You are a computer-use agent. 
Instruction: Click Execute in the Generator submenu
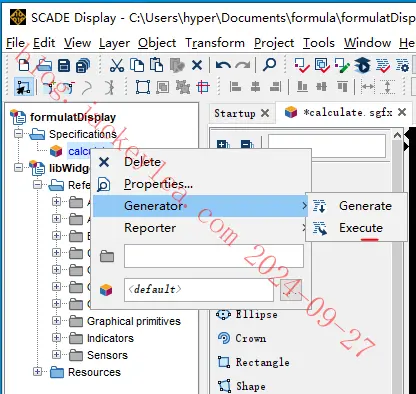coord(356,228)
